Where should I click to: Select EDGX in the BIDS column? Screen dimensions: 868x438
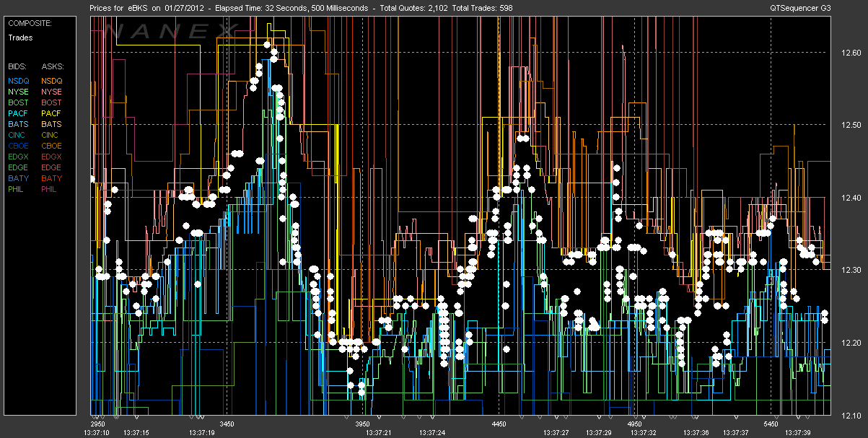(x=19, y=157)
